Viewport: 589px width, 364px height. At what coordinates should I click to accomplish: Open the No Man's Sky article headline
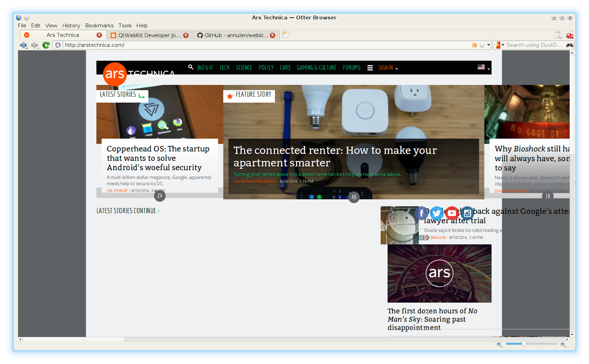pyautogui.click(x=432, y=319)
